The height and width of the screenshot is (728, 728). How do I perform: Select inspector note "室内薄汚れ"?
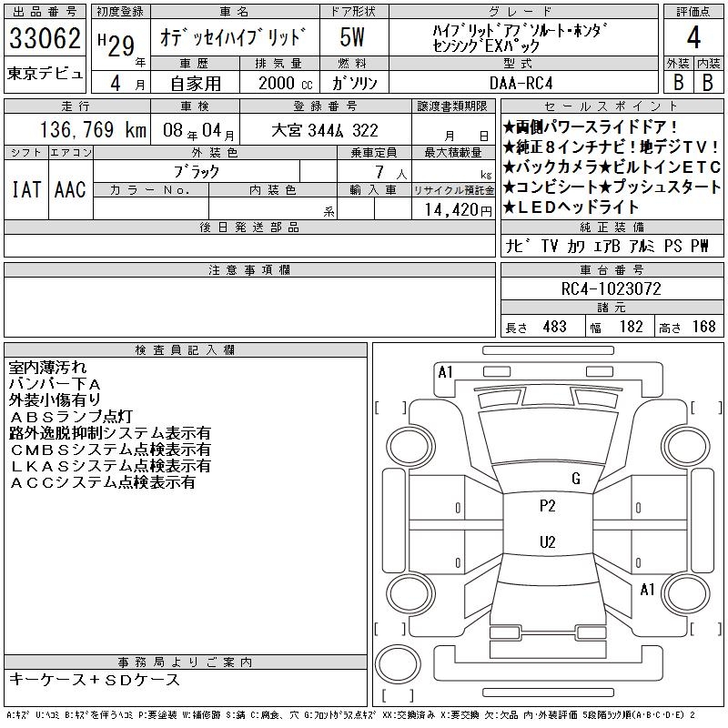pos(48,368)
